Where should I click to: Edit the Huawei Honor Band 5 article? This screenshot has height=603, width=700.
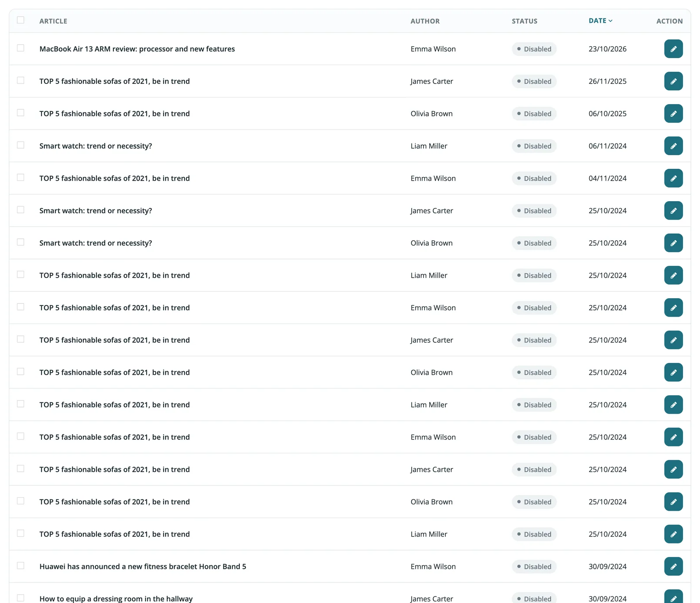[x=673, y=567]
